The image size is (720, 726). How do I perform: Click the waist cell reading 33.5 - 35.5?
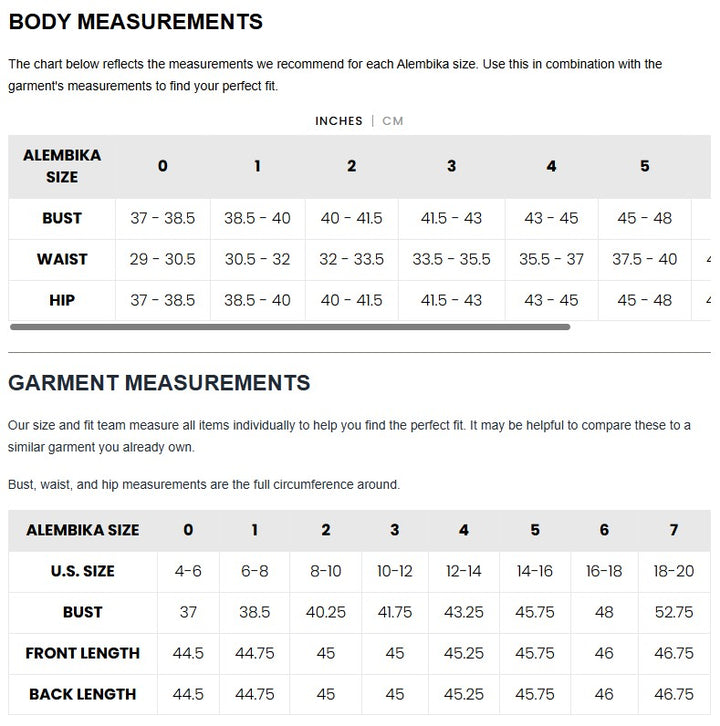[x=451, y=259]
